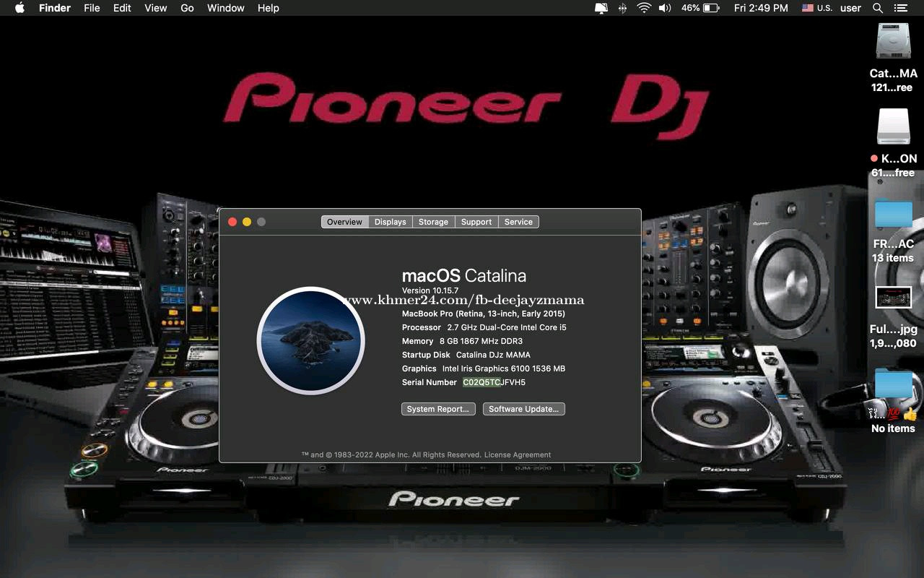924x578 pixels.
Task: Click the display mirroring icon in menu bar
Action: [x=601, y=8]
